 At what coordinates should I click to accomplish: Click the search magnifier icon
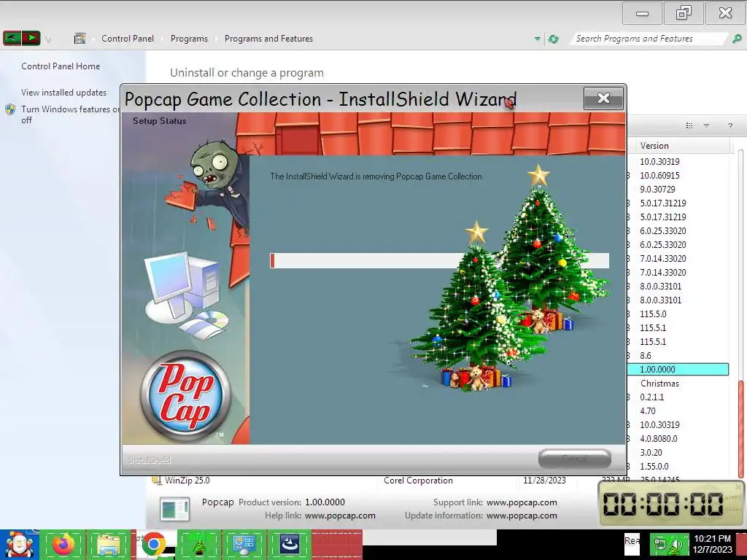coord(737,39)
